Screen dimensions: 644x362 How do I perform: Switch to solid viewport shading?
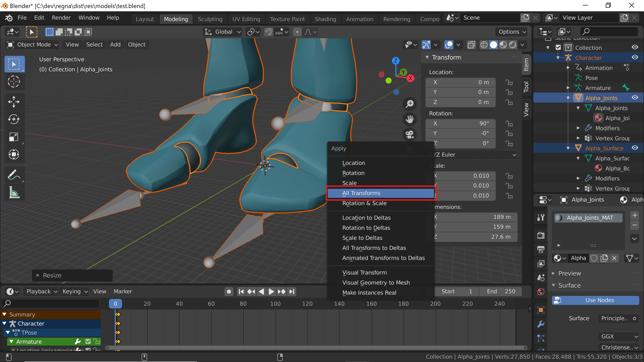point(493,45)
